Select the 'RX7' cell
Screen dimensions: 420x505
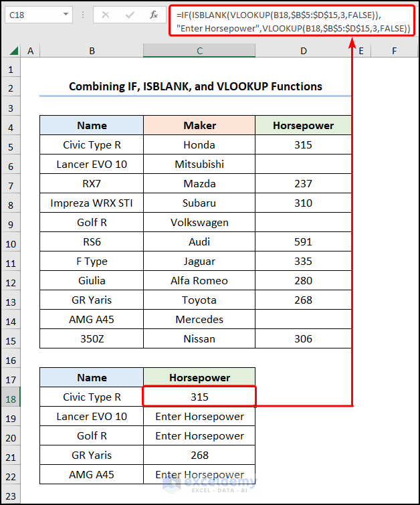point(92,183)
